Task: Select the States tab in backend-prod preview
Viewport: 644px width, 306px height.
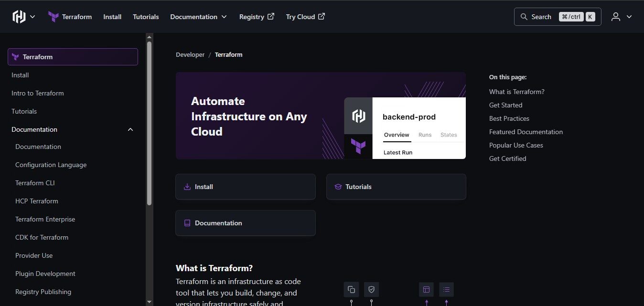Action: click(x=449, y=135)
